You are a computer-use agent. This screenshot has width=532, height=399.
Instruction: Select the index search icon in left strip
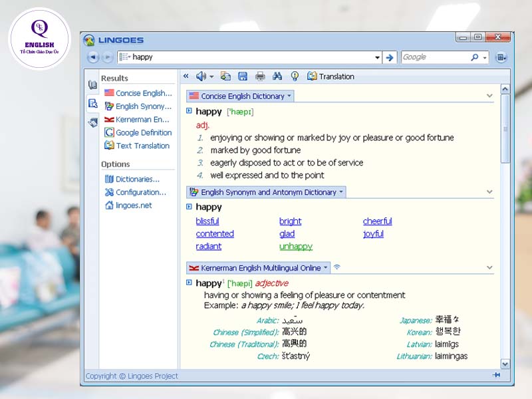pos(92,103)
